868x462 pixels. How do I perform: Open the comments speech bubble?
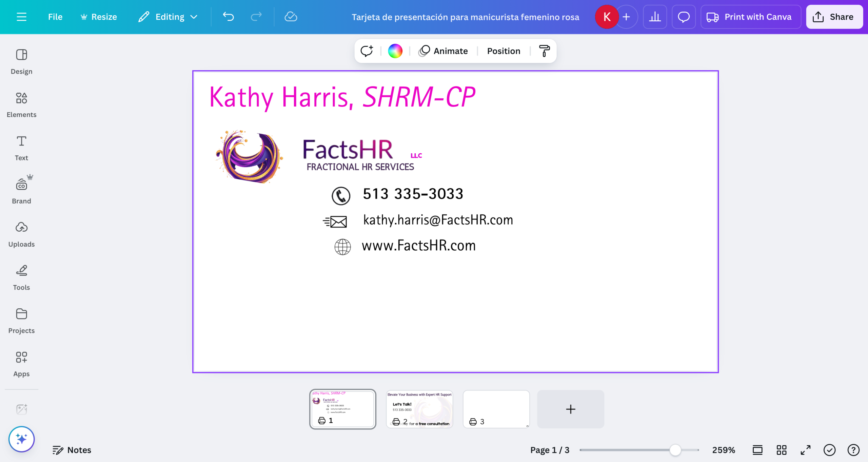point(684,17)
